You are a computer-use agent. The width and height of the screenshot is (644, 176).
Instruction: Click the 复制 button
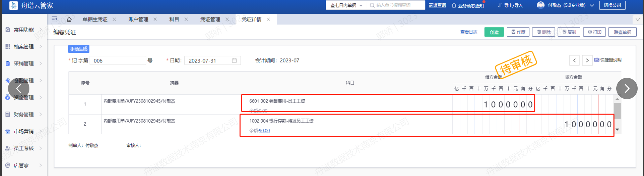[569, 32]
